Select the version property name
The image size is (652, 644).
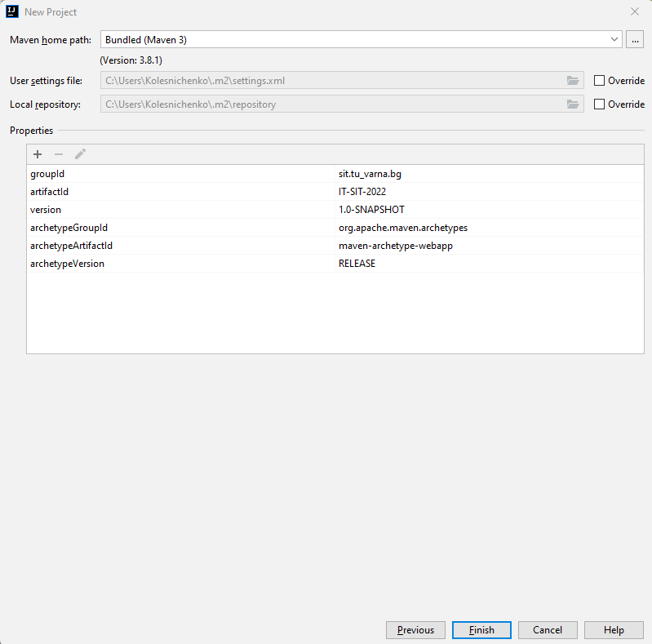point(46,210)
